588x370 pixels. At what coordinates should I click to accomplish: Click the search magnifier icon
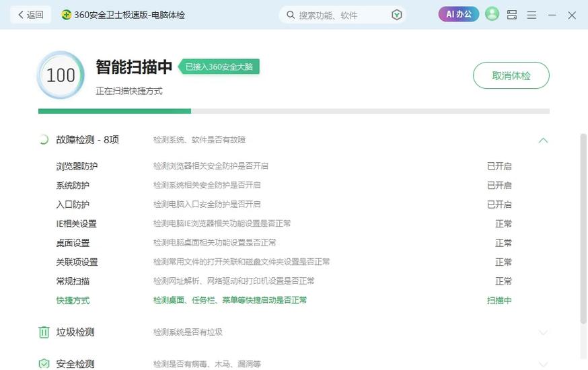pyautogui.click(x=290, y=15)
